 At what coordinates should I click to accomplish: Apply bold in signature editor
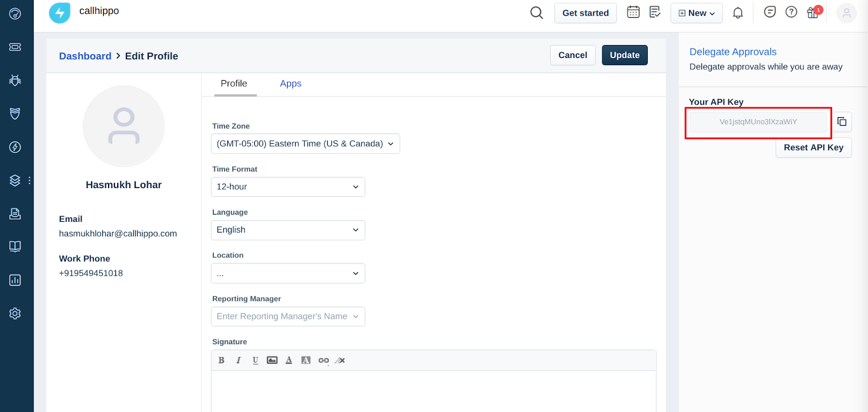pos(221,360)
